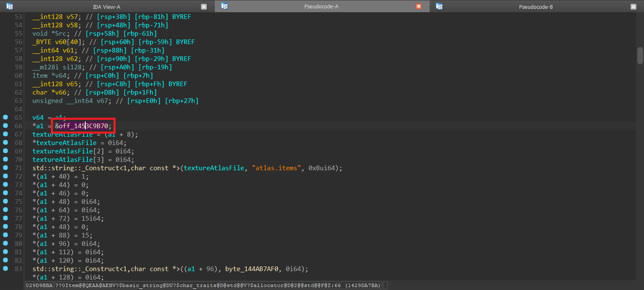644x290 pixels.
Task: Click the *(a1 + 40) = 1 statement
Action: 61,177
